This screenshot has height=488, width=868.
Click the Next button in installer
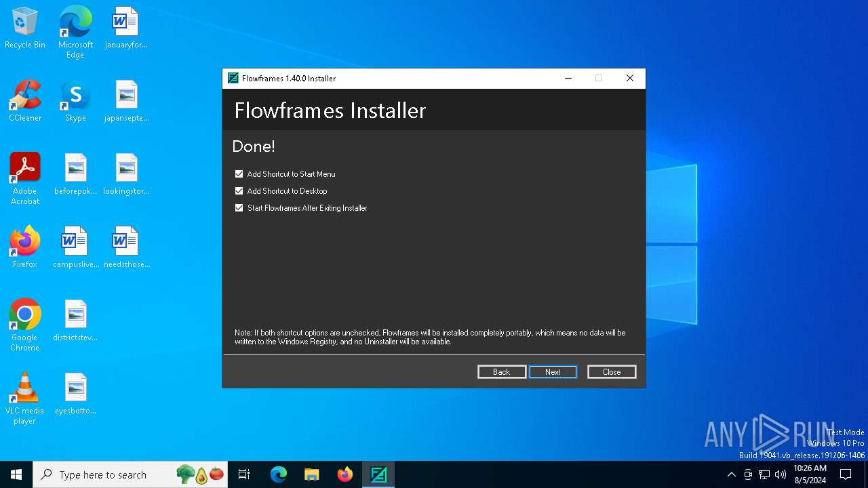(553, 371)
